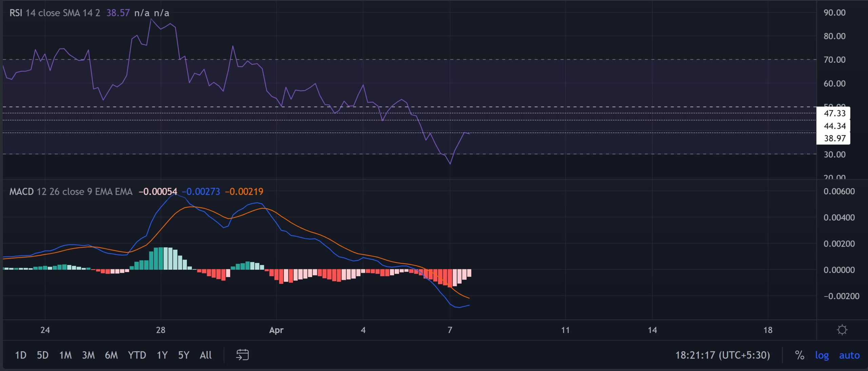Viewport: 868px width, 371px height.
Task: Switch to the YTD range
Action: click(x=137, y=355)
